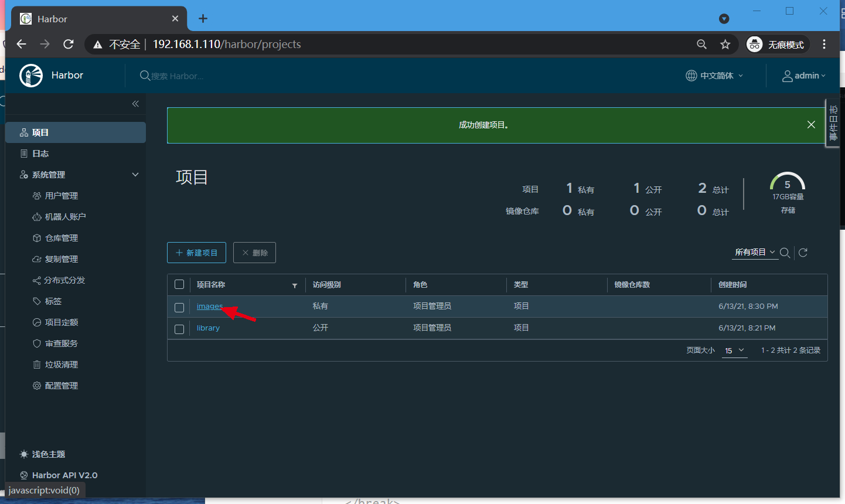
Task: Check the library project row checkbox
Action: 179,329
